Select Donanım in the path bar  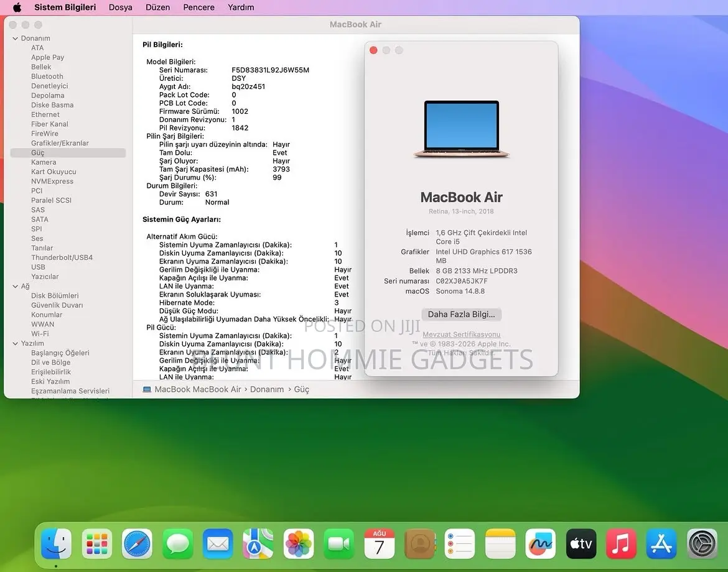pos(267,390)
